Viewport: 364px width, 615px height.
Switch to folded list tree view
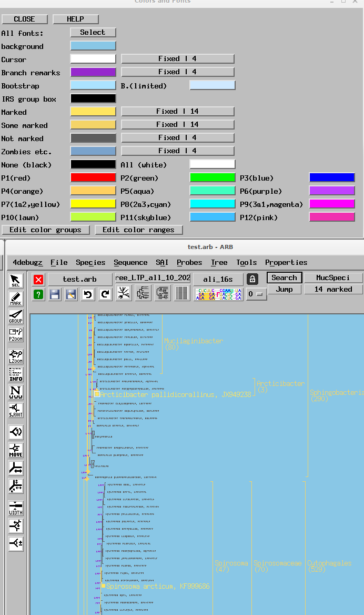(x=162, y=293)
